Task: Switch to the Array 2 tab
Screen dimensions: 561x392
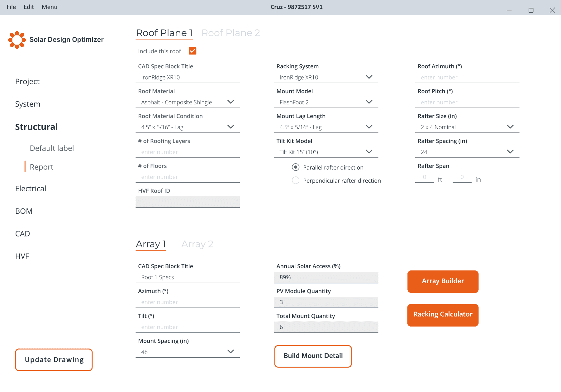Action: point(197,244)
